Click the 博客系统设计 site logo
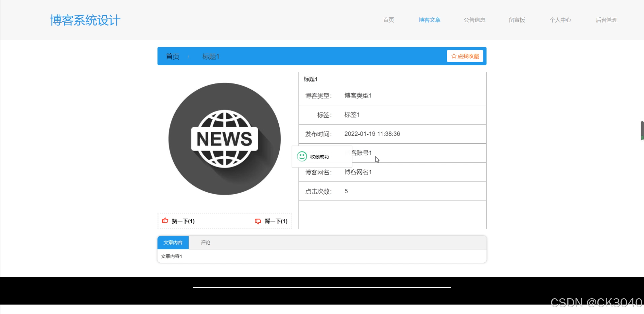This screenshot has height=314, width=644. 85,20
